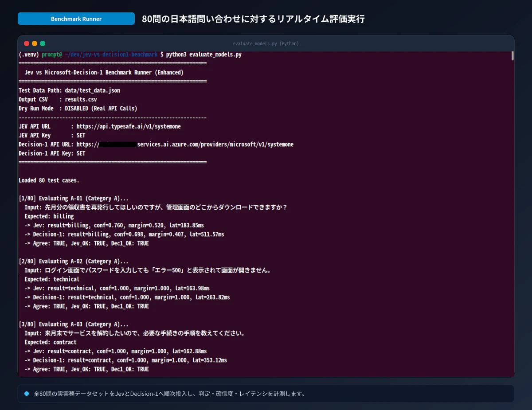Click the Decision-1 result=technical line
This screenshot has height=410, width=532.
pos(127,297)
